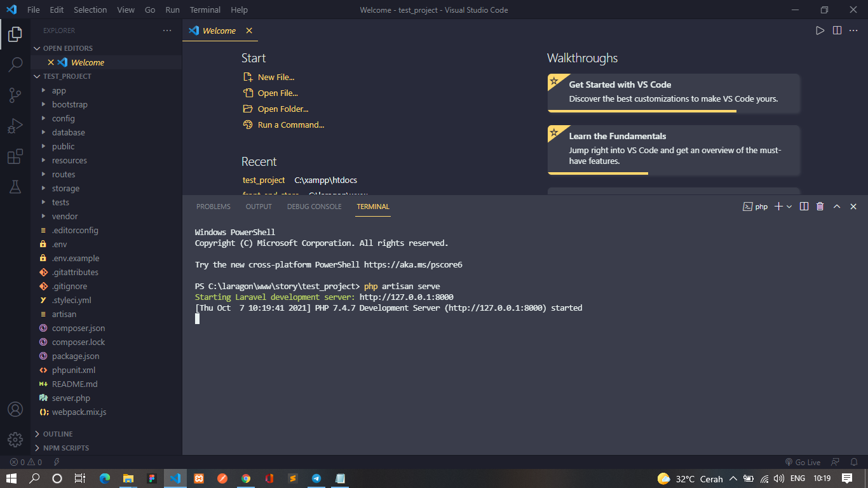Collapse the TEST_PROJECT folder section
Viewport: 868px width, 488px height.
coord(106,76)
